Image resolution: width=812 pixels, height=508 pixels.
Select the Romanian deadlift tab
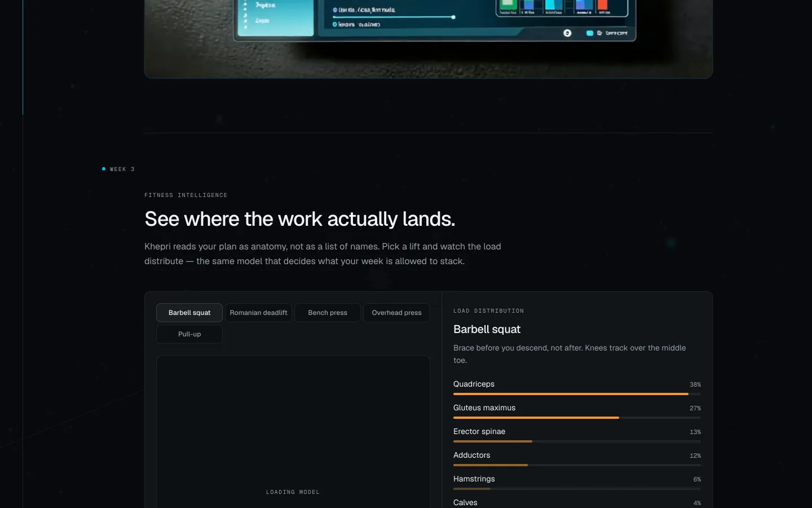tap(258, 313)
